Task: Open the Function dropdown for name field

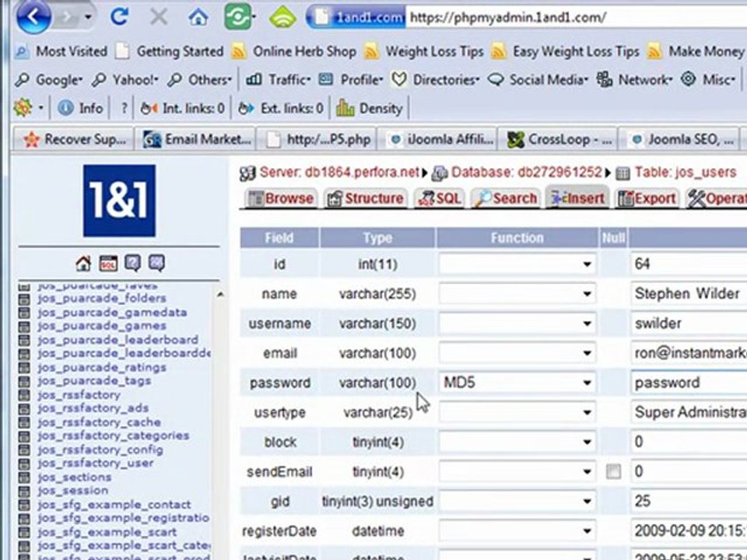Action: (x=517, y=294)
